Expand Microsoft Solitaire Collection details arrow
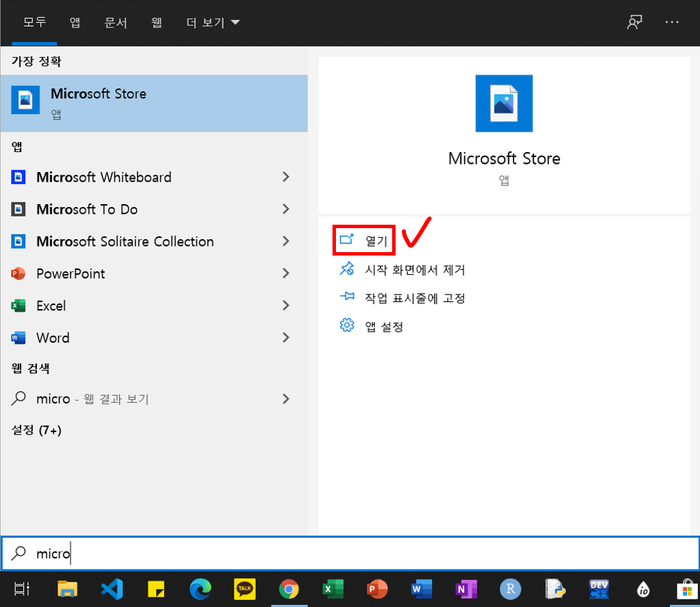The image size is (700, 607). click(286, 241)
